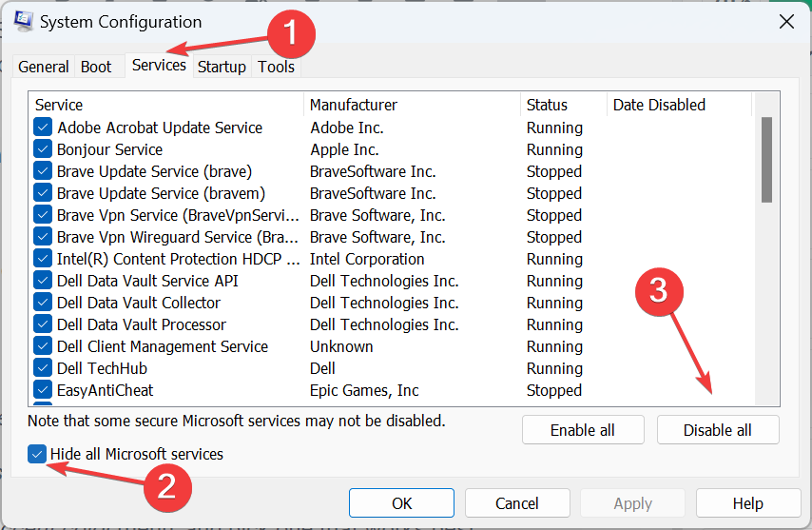
Task: Disable Brave Vpn Service checkbox
Action: pyautogui.click(x=43, y=215)
